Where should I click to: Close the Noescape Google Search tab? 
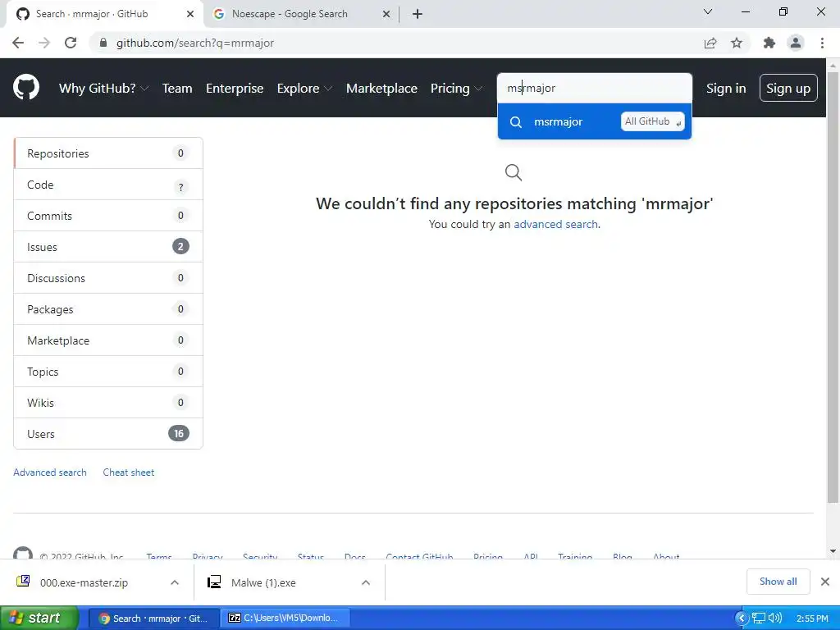click(386, 14)
